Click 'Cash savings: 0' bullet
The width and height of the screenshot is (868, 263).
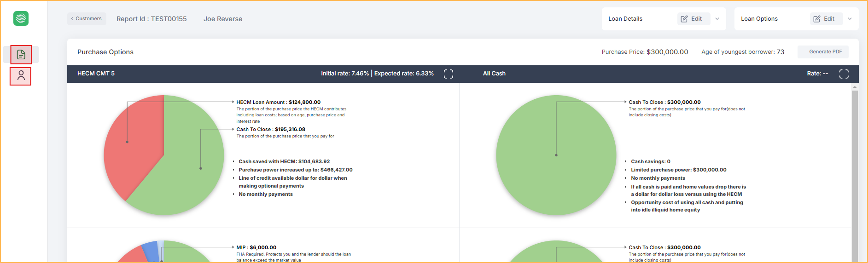[x=651, y=161]
